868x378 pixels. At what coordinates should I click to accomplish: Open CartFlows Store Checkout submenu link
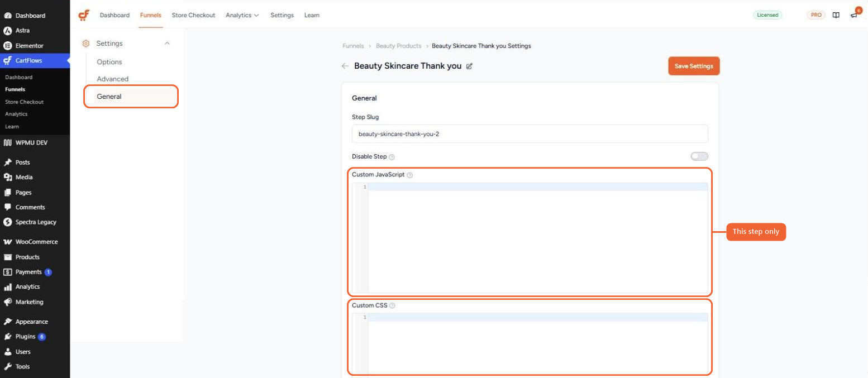[24, 102]
